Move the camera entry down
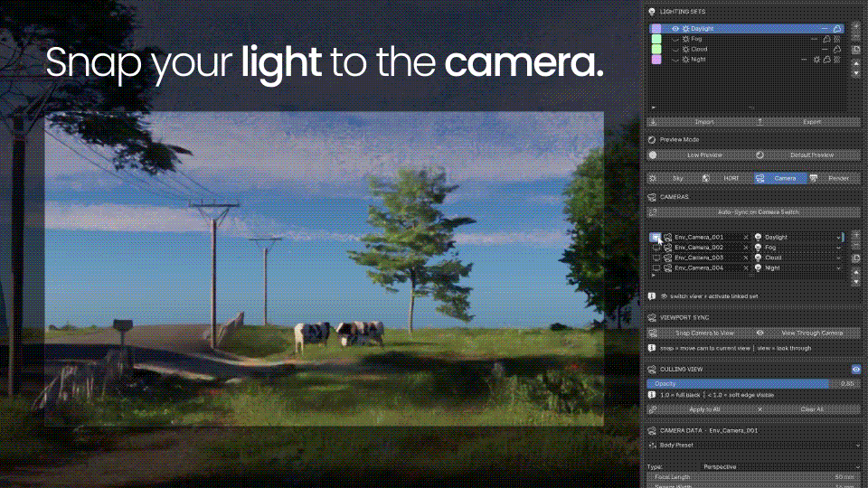This screenshot has width=868, height=488. [x=856, y=282]
